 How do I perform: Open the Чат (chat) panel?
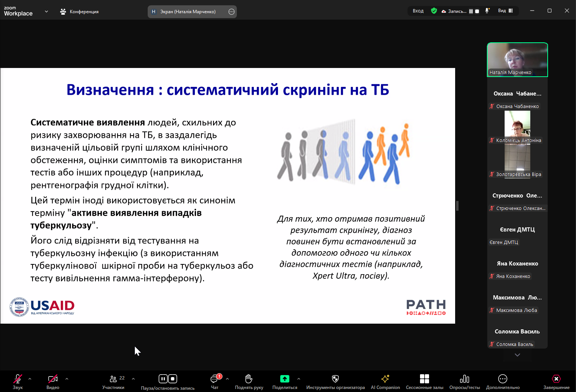coord(214,379)
